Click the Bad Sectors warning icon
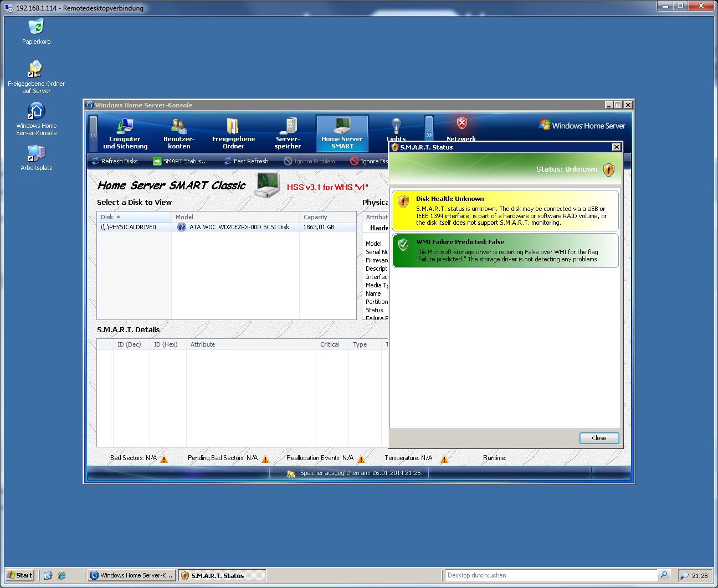Image resolution: width=718 pixels, height=588 pixels. (164, 459)
